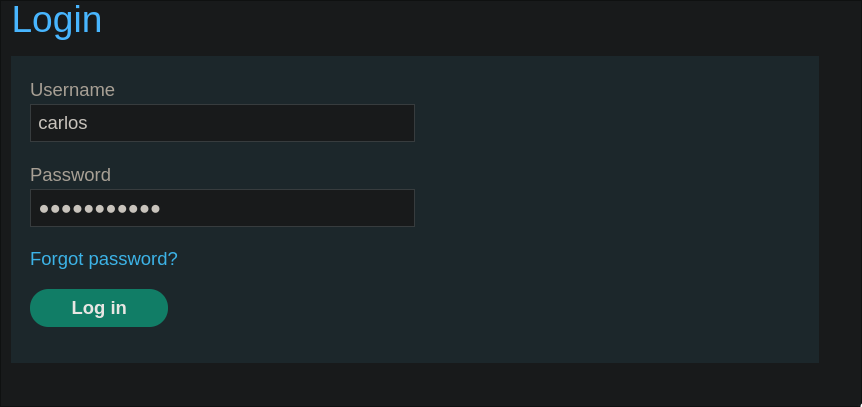The height and width of the screenshot is (407, 862).
Task: Click the first masked password dot
Action: [44, 209]
